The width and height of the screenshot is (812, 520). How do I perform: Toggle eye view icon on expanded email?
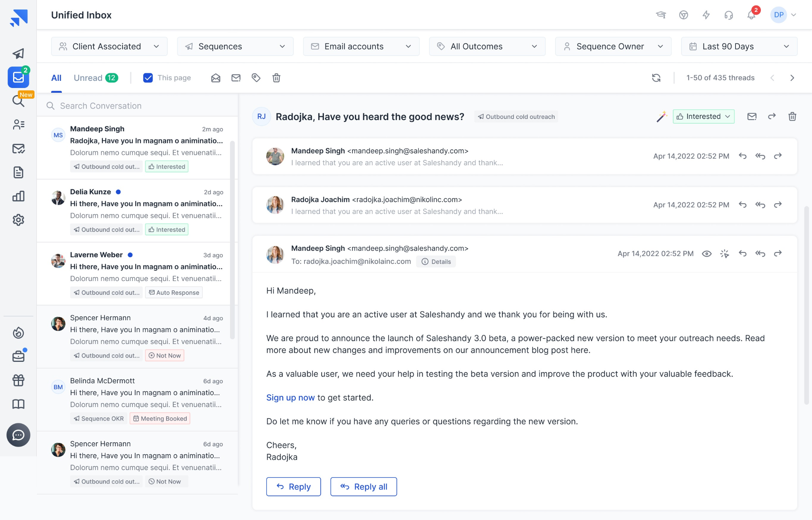coord(707,254)
